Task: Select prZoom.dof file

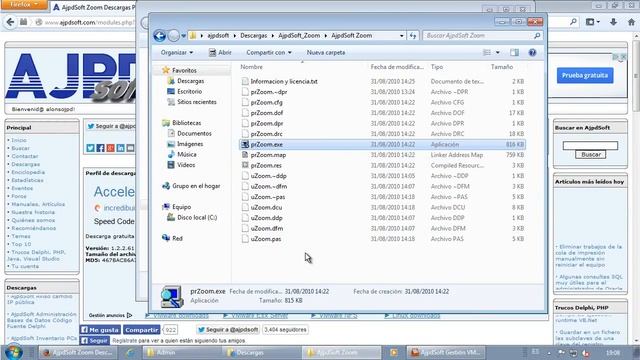Action: 267,113
